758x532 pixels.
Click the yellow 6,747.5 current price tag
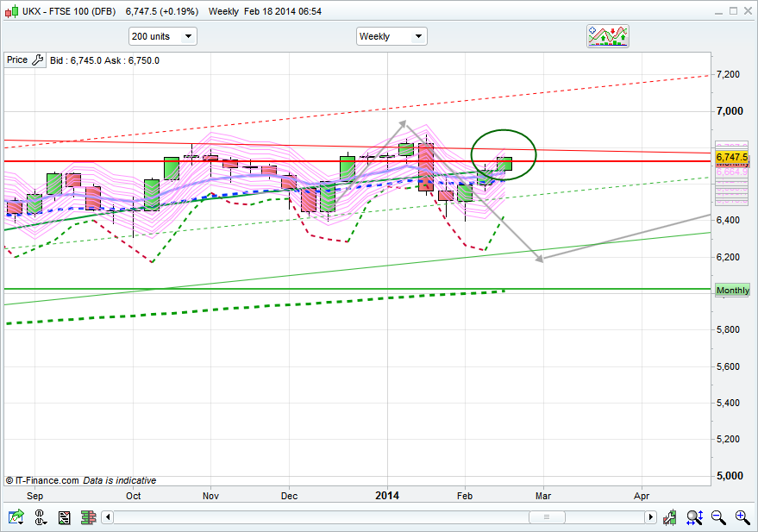tap(731, 157)
